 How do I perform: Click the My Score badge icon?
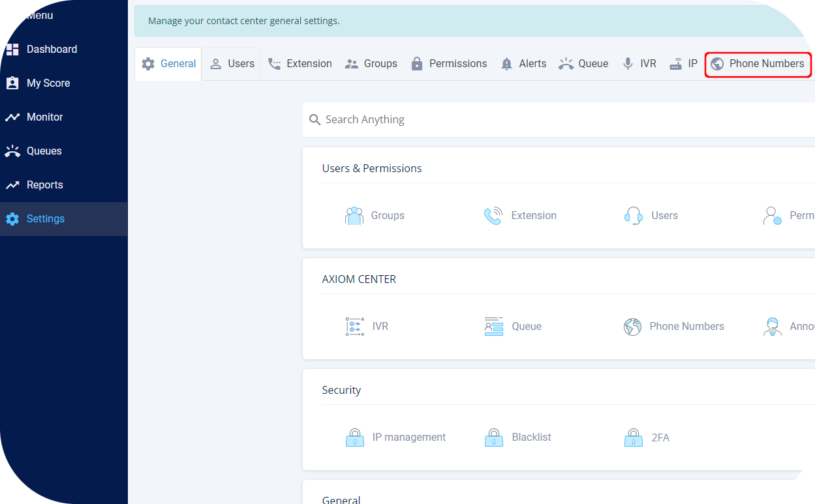(12, 83)
